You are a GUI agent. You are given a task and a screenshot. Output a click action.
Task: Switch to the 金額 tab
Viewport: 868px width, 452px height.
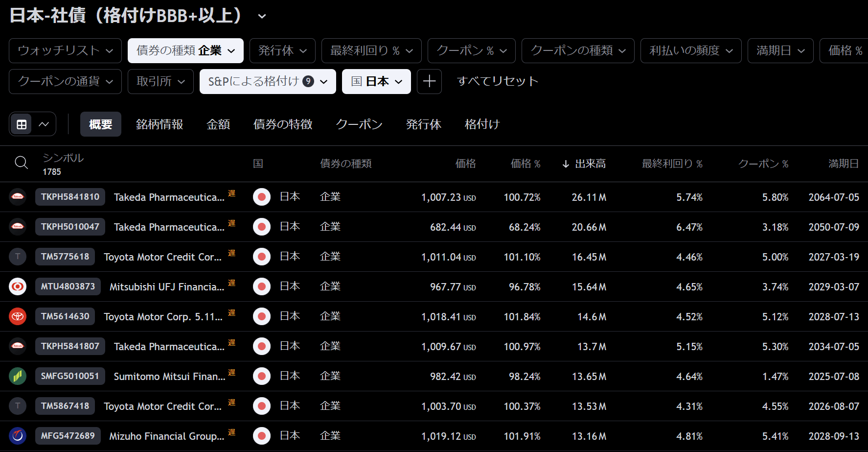point(218,124)
